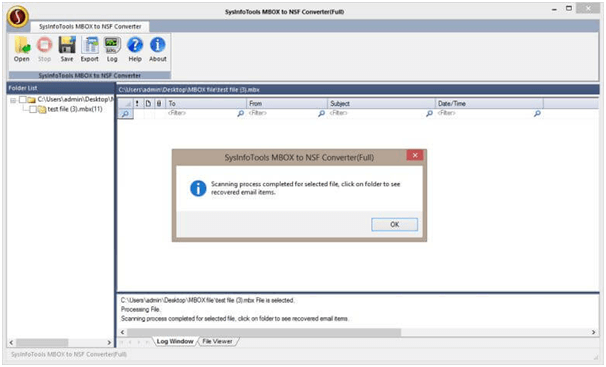This screenshot has width=606, height=367.
Task: Collapse the root folder tree node
Action: click(13, 100)
